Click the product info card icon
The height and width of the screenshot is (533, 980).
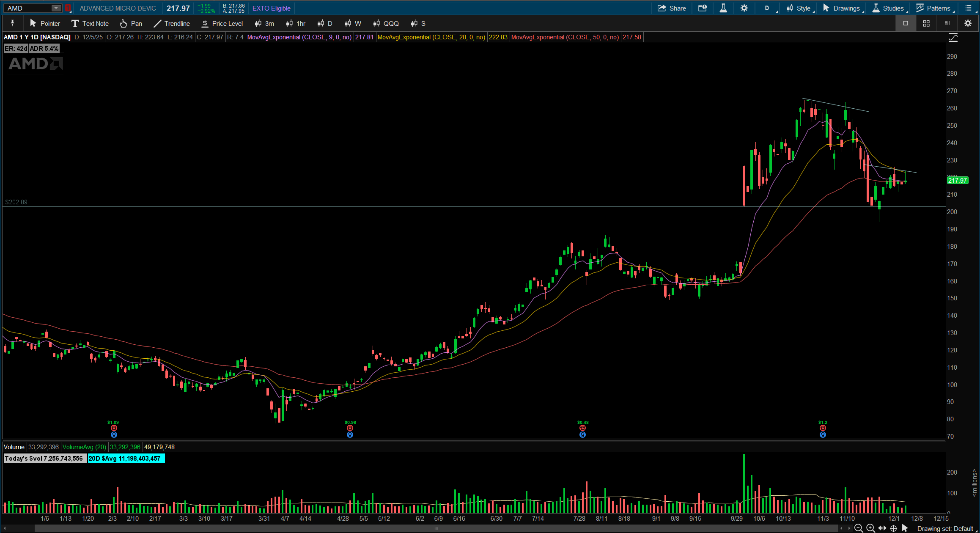tap(703, 8)
